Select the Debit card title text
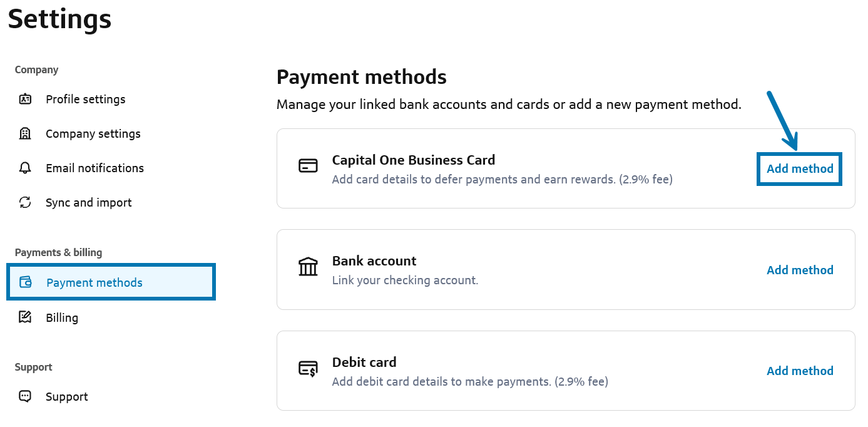 tap(364, 363)
